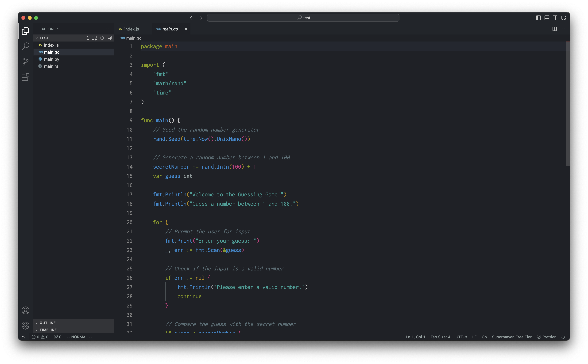The image size is (588, 364).
Task: Click 'func main()' on line 9
Action: point(158,120)
